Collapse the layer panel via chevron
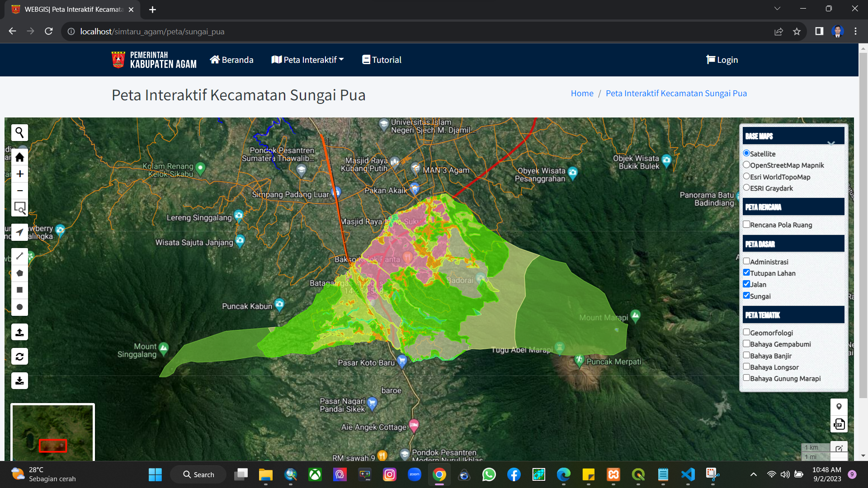This screenshot has height=488, width=868. [x=831, y=143]
